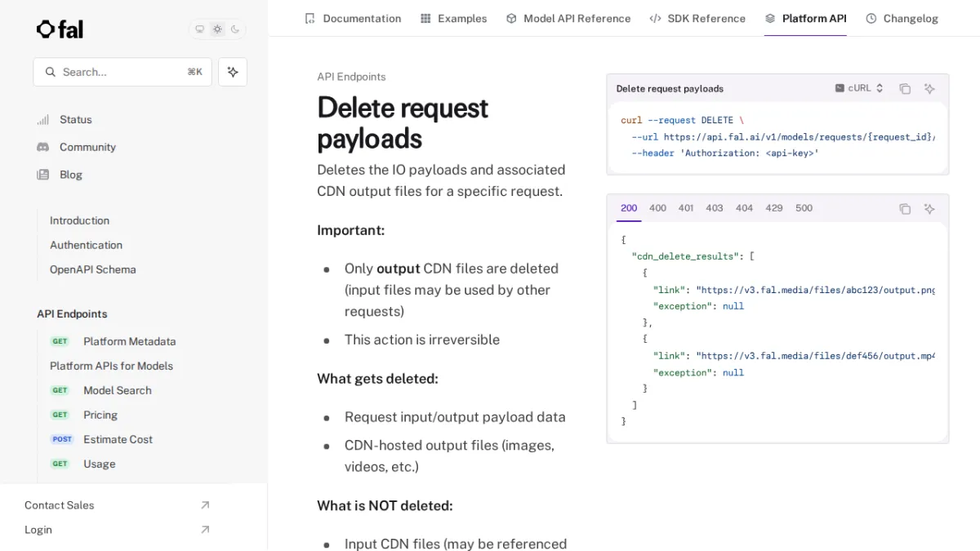Click the Login link
980x551 pixels.
click(x=38, y=530)
